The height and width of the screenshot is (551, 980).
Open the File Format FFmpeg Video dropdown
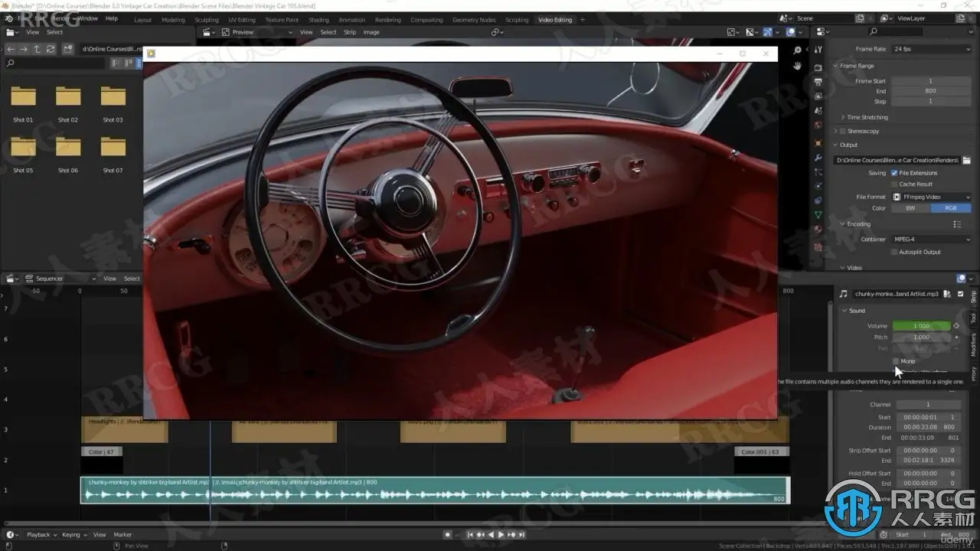(x=932, y=197)
